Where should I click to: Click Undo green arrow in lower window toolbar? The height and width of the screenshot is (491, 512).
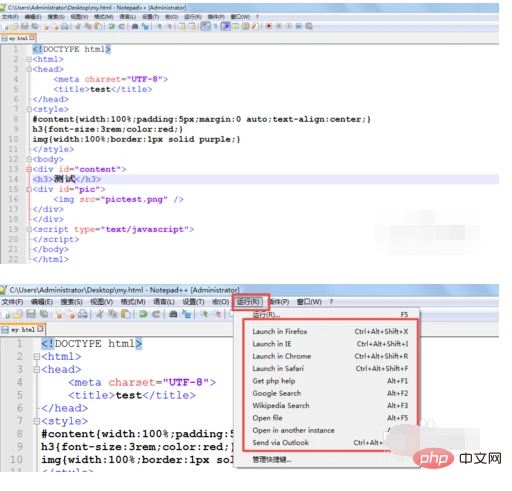click(143, 314)
